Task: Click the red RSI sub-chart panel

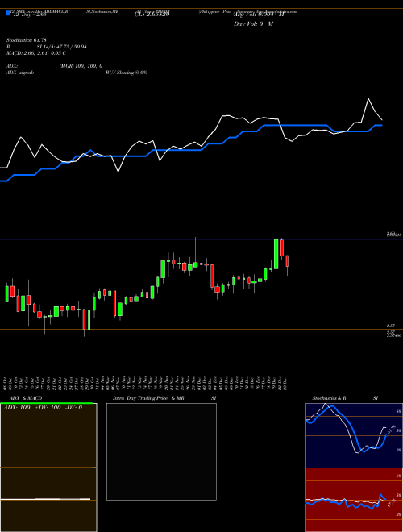Action: tap(354, 500)
